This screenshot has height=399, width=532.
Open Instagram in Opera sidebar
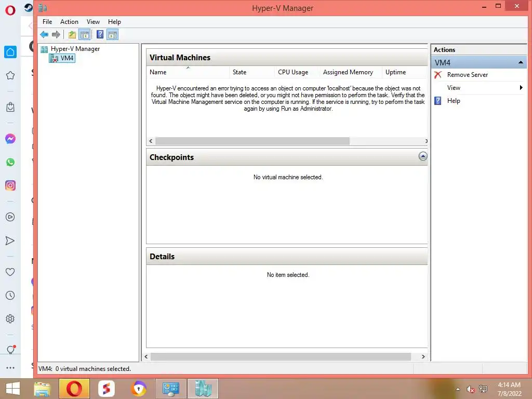[x=10, y=185]
